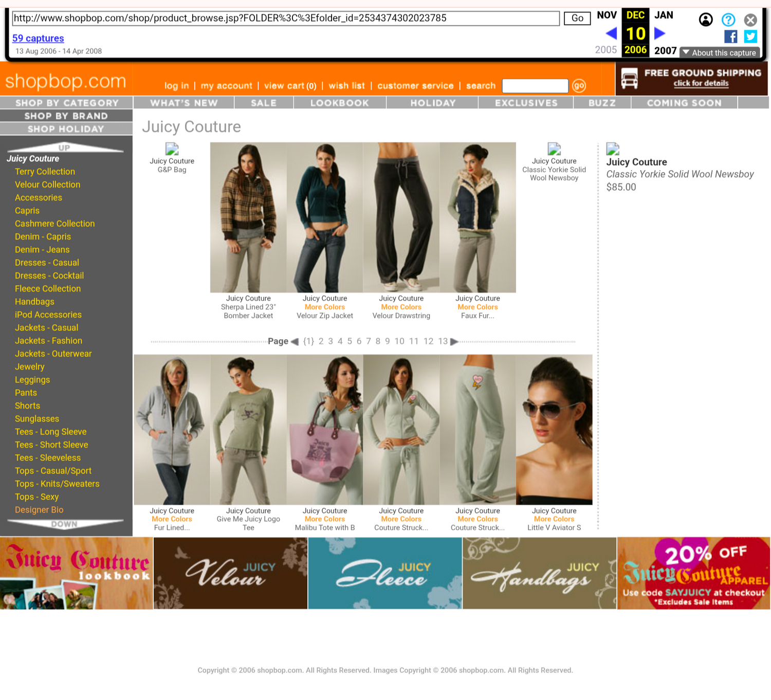Image resolution: width=771 pixels, height=700 pixels.
Task: Open Juicy Fleece banner
Action: tap(385, 574)
